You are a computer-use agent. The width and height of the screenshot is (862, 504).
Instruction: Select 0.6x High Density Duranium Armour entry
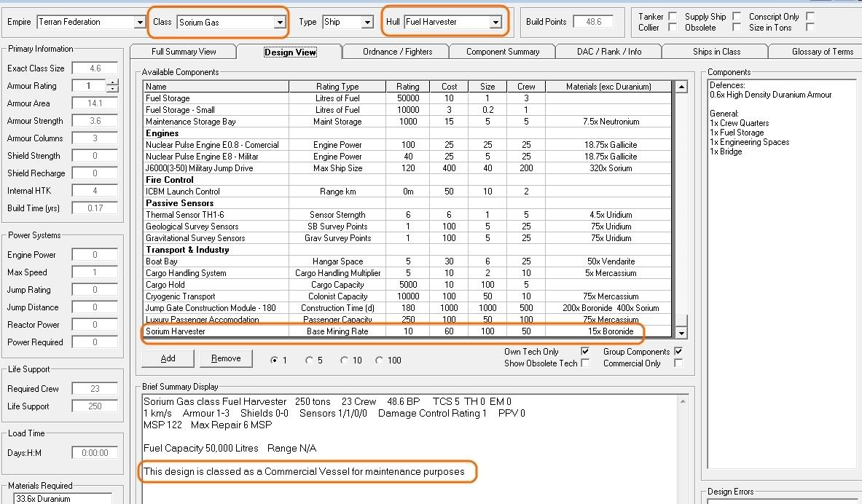[771, 95]
